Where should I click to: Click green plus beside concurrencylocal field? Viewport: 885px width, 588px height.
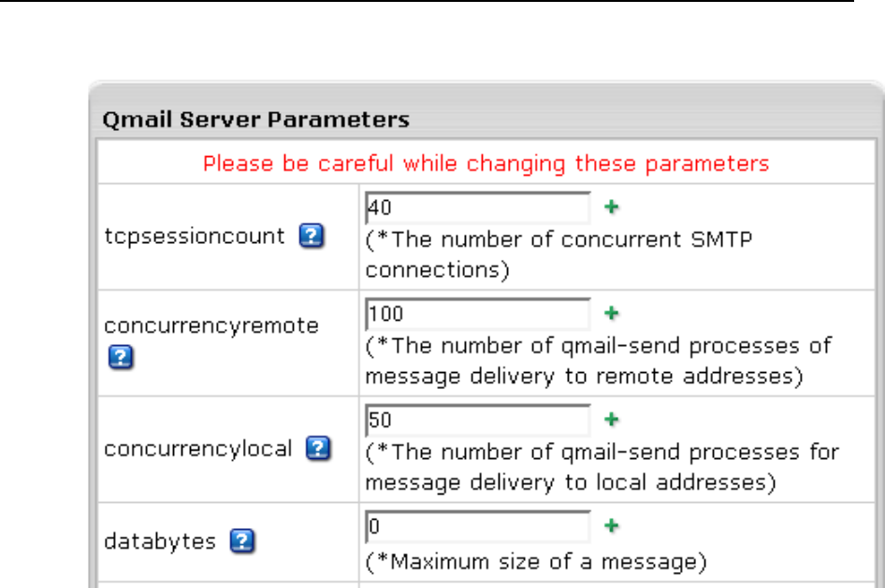613,419
